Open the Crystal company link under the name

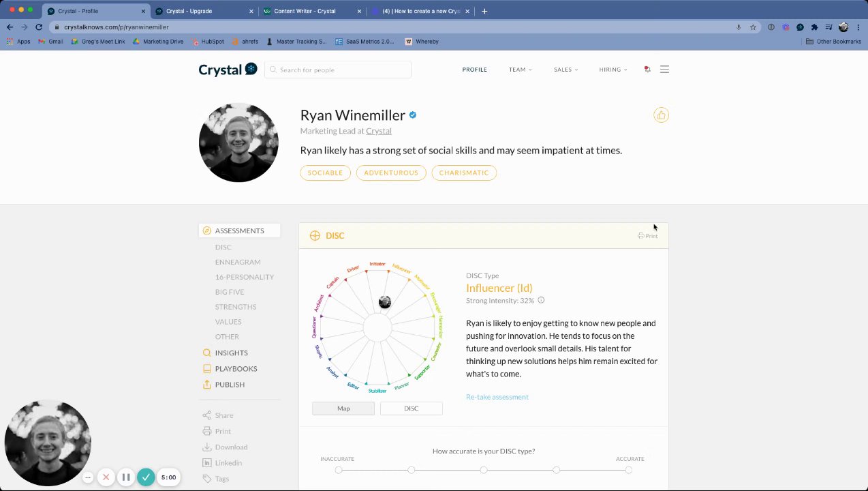(379, 131)
